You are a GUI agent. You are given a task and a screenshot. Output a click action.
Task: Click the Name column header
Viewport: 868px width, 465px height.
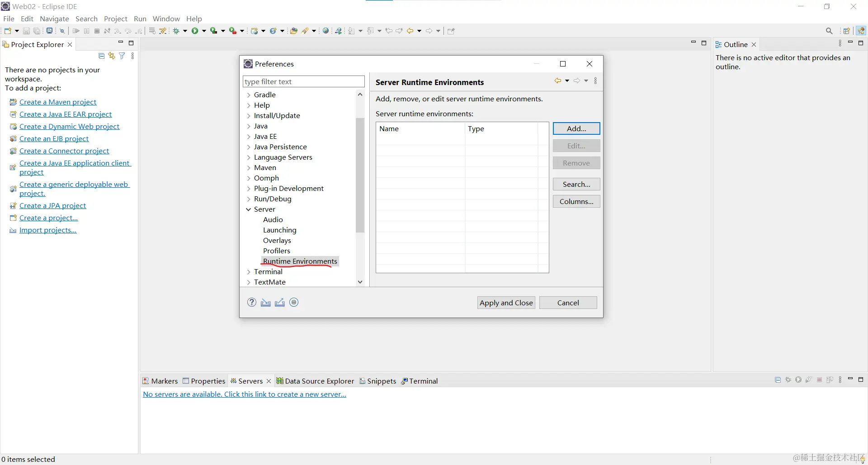[420, 128]
